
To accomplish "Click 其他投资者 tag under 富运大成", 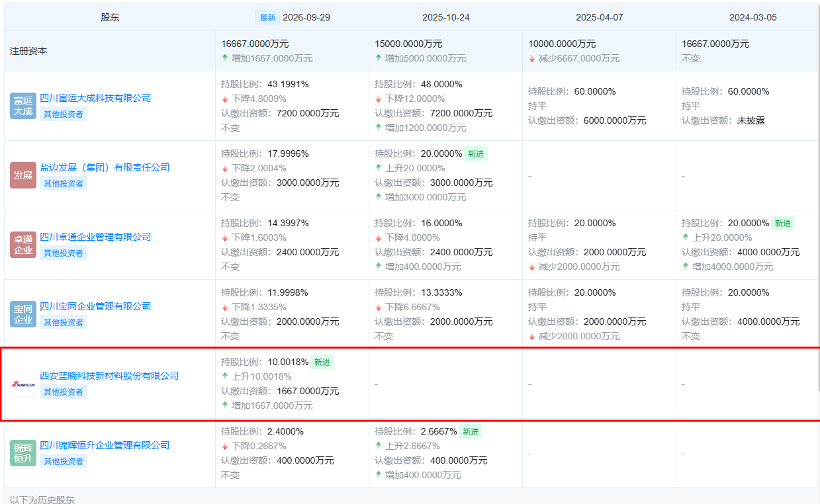I will [64, 114].
